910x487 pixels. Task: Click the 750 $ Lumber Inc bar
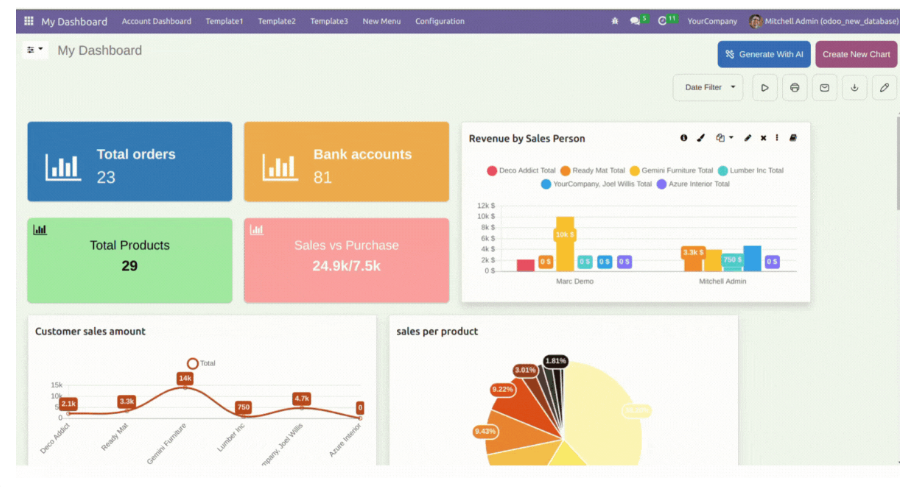coord(732,261)
